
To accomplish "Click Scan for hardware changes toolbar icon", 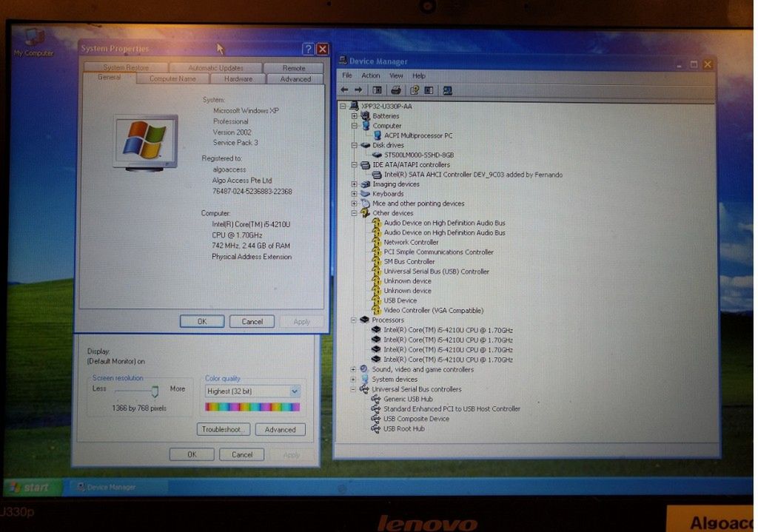I will point(448,90).
